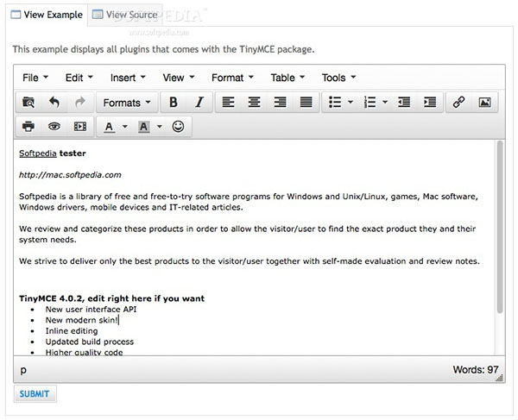Viewport: 518px width, 420px height.
Task: Center align the text
Action: point(254,103)
